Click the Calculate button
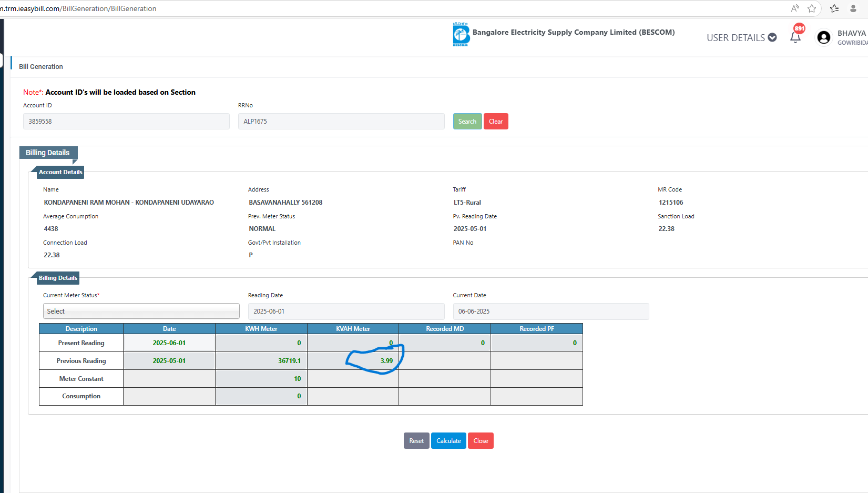This screenshot has width=868, height=493. (448, 441)
